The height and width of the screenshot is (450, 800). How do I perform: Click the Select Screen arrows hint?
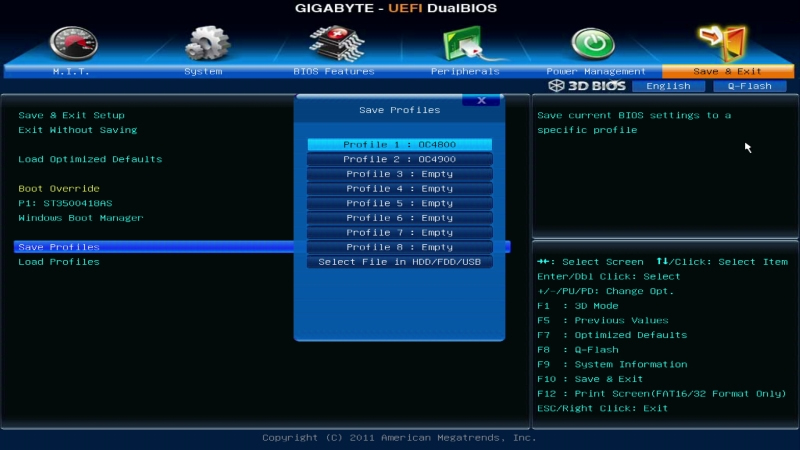click(x=590, y=262)
